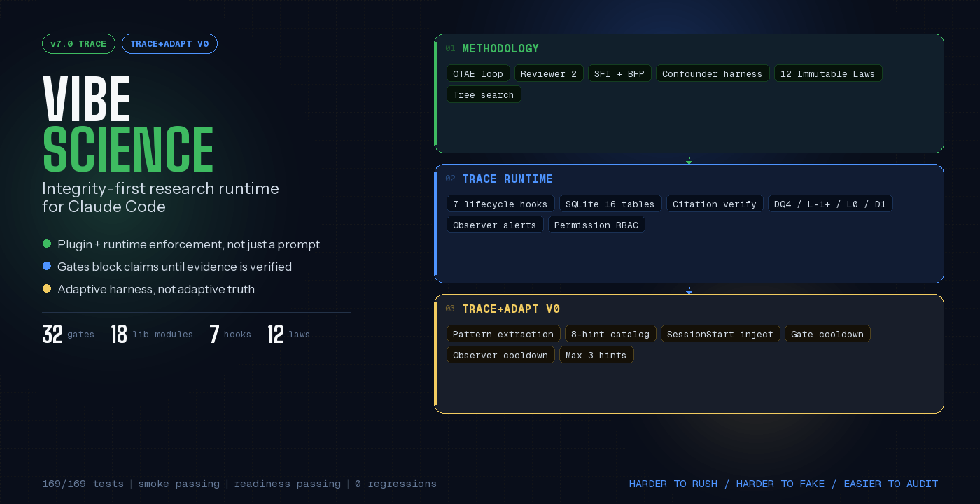Image resolution: width=980 pixels, height=504 pixels.
Task: Click the METHODOLOGY section heading
Action: [500, 48]
